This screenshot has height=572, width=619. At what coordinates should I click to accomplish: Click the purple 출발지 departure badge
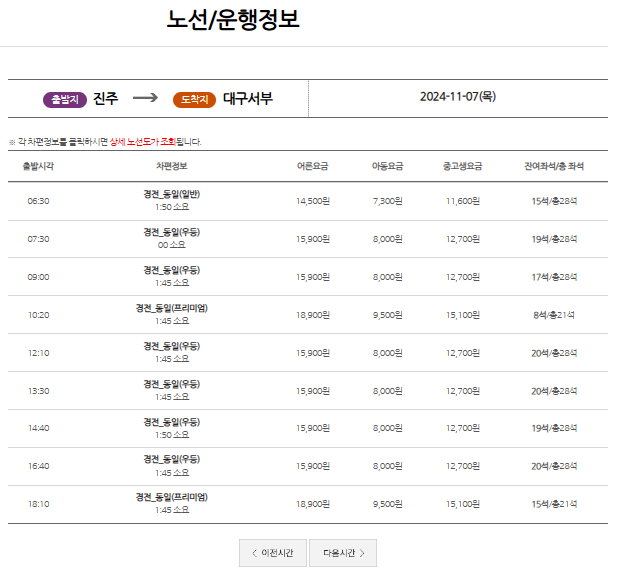point(65,99)
